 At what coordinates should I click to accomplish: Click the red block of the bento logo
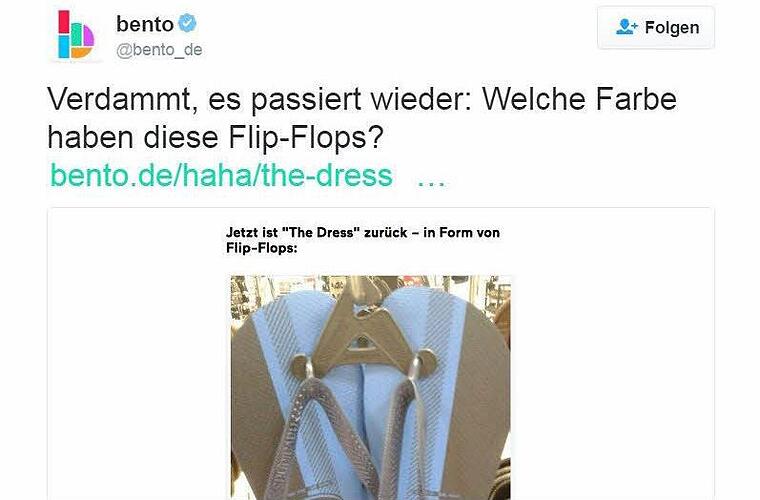point(63,22)
